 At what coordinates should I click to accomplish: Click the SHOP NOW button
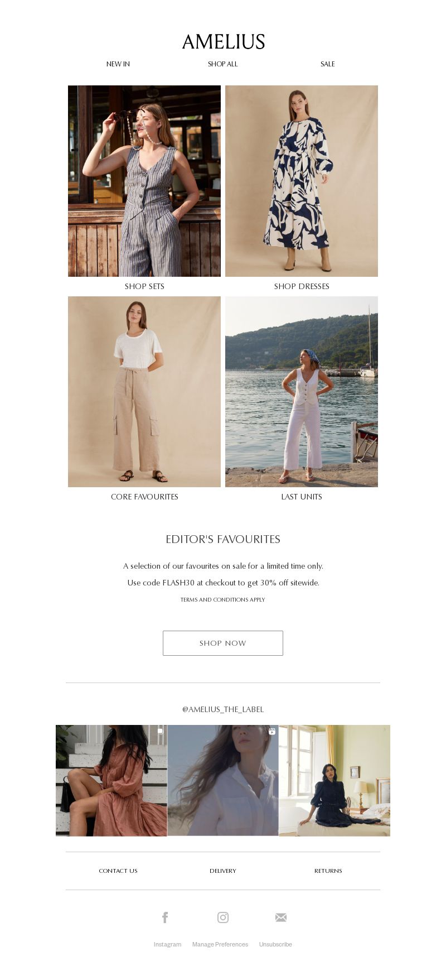(223, 643)
